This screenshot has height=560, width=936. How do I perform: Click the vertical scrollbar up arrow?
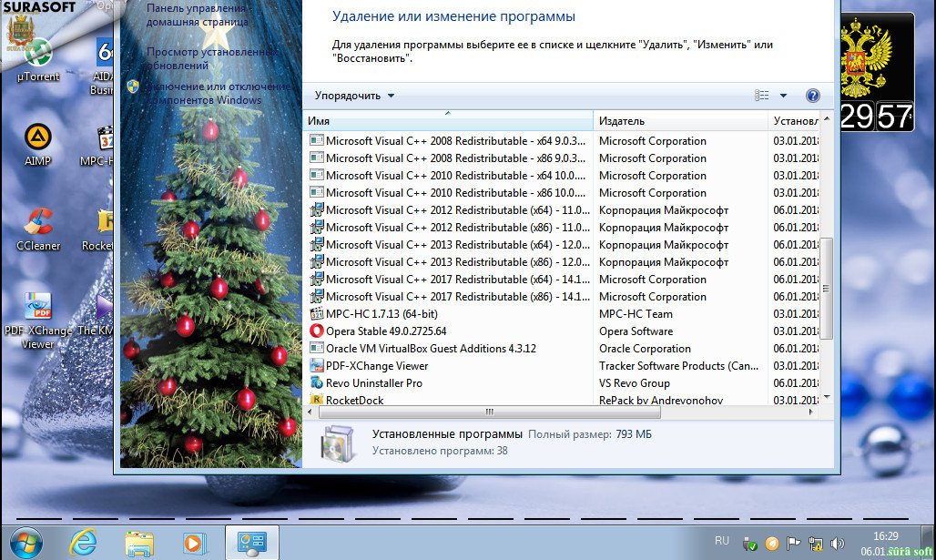[x=827, y=118]
